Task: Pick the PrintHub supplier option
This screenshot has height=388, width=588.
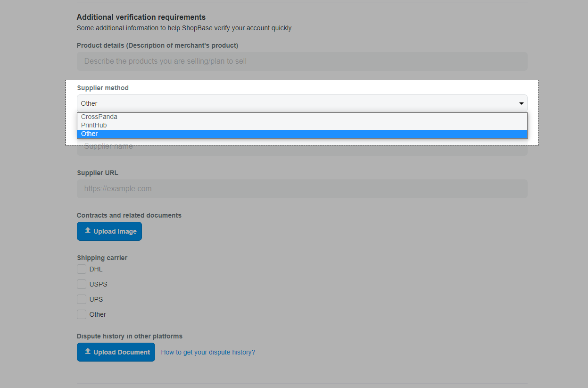Action: tap(94, 125)
